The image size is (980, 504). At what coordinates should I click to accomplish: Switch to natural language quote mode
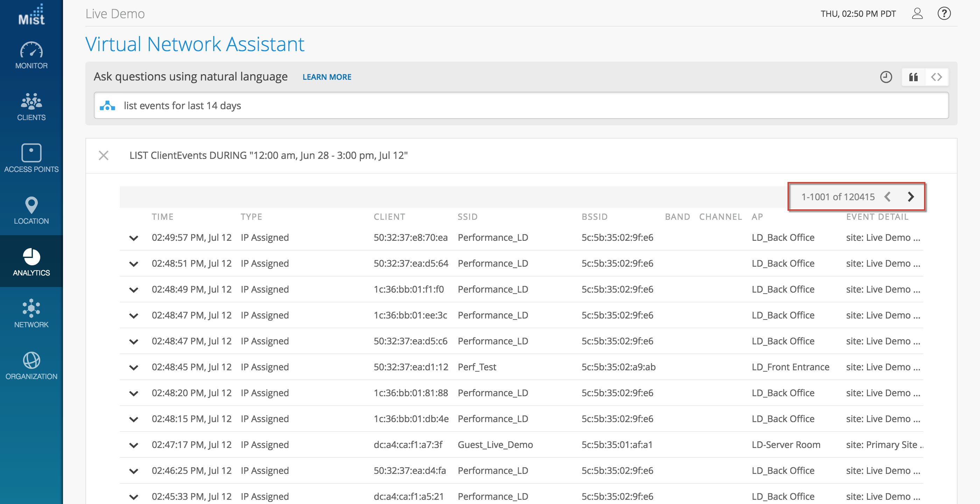point(913,77)
